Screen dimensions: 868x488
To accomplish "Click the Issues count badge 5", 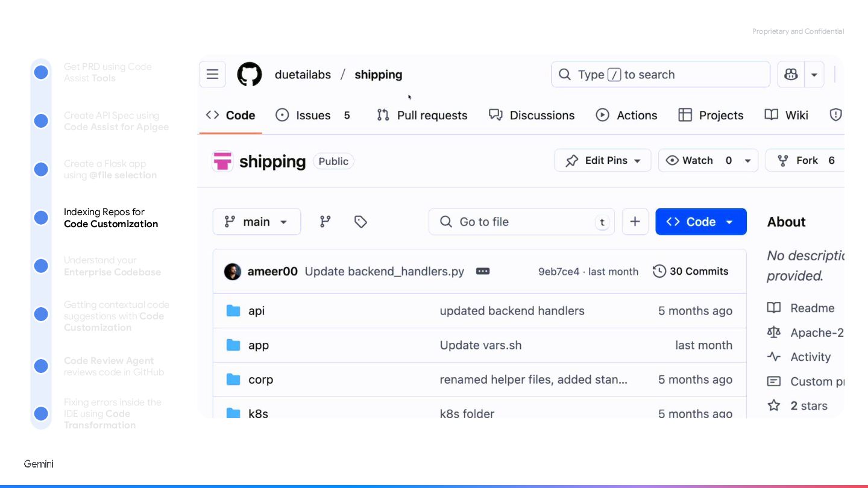I will click(347, 115).
